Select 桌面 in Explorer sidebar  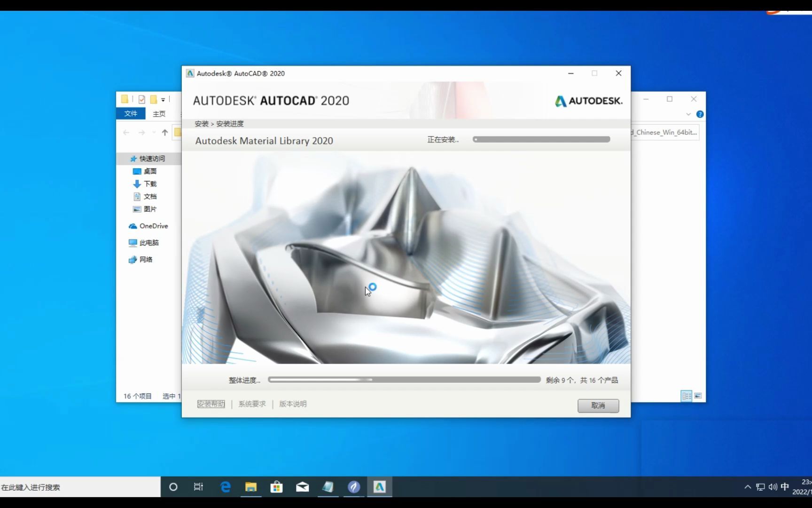point(144,171)
